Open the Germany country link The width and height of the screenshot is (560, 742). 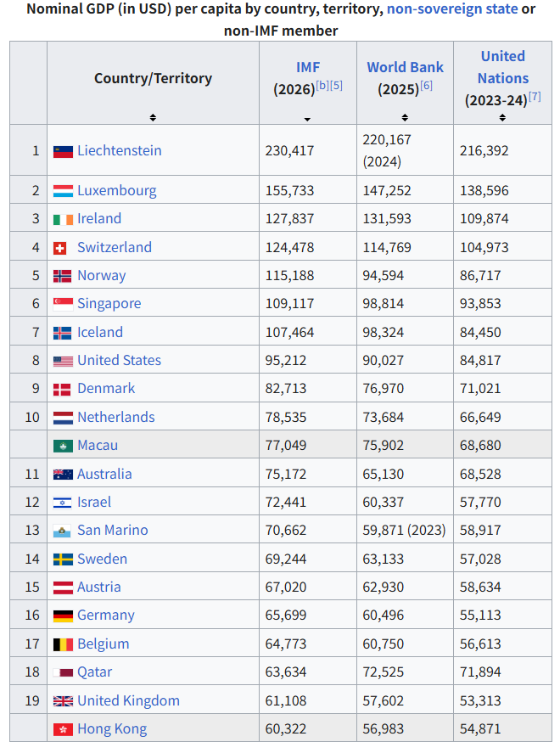pyautogui.click(x=106, y=615)
